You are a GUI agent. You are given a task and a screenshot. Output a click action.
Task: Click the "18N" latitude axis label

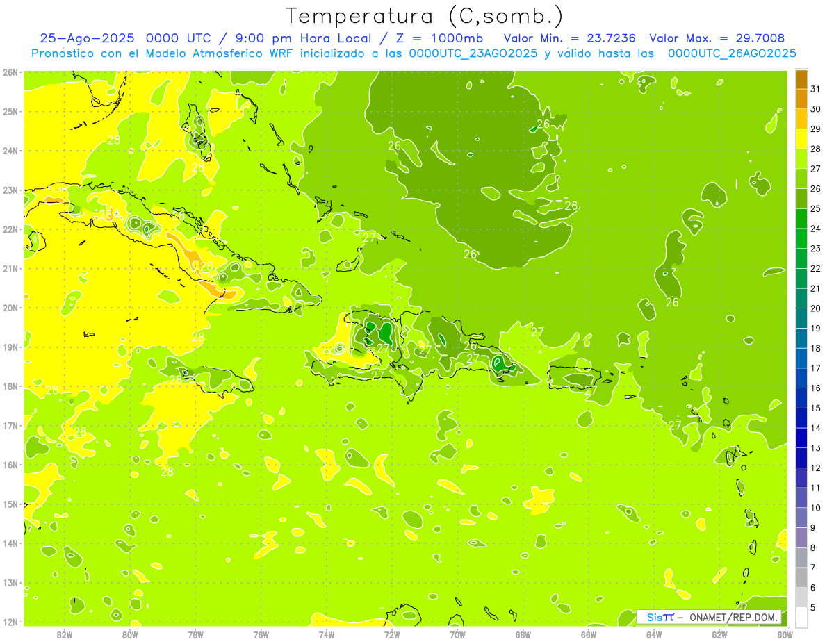(x=10, y=386)
